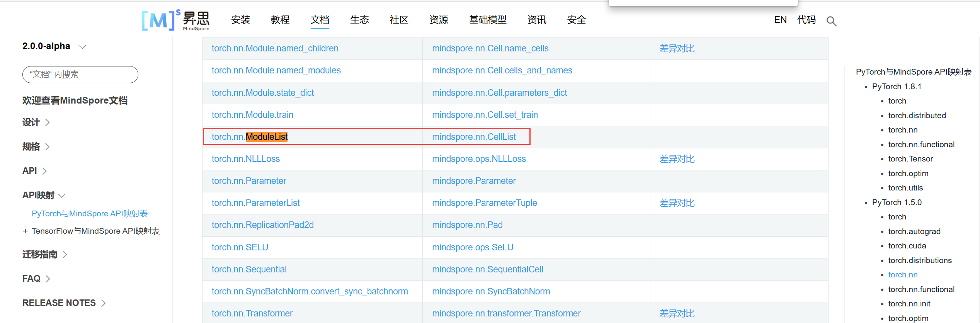Screen dimensions: 980x323
Task: Open the 2.0.0-alpha version dropdown
Action: [54, 46]
